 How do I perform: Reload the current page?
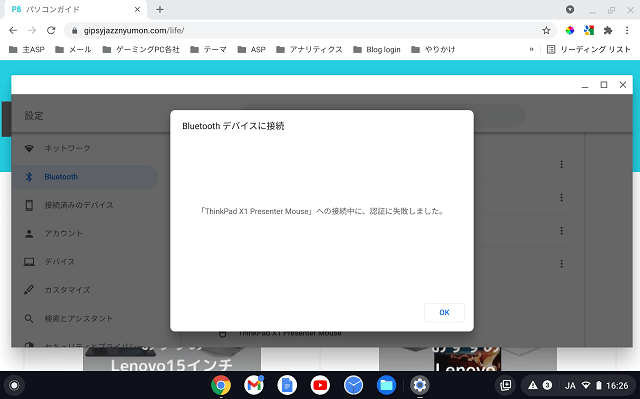pyautogui.click(x=51, y=31)
